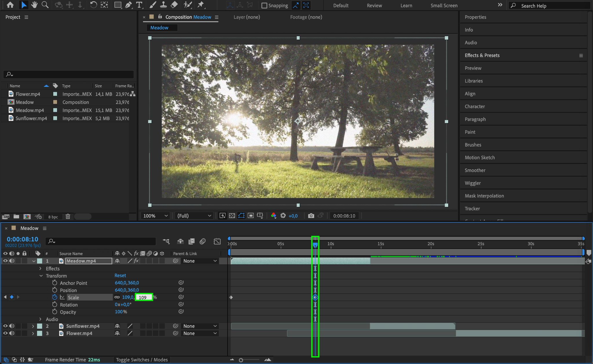Screen dimensions: 593x364
Task: Hide the Sunflower.mp4 layer
Action: click(x=5, y=326)
